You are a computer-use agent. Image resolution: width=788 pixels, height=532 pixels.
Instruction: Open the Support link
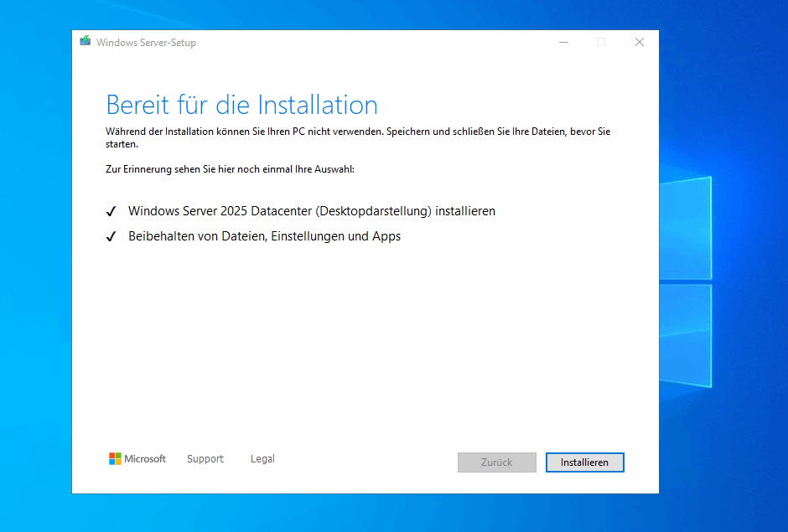(x=205, y=459)
